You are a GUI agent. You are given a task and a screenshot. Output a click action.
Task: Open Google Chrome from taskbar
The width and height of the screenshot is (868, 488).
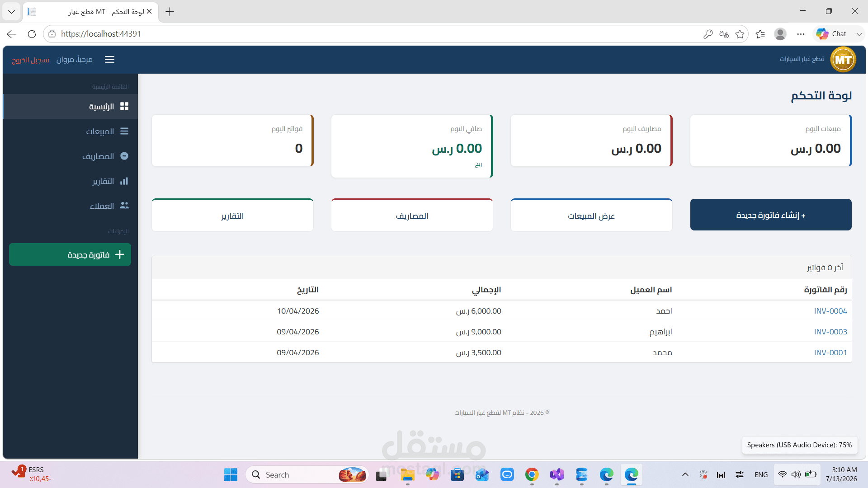click(x=532, y=475)
